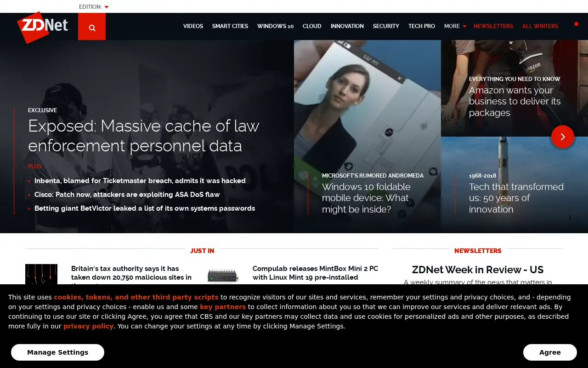Follow the key partners link
This screenshot has height=368, width=588.
click(223, 307)
